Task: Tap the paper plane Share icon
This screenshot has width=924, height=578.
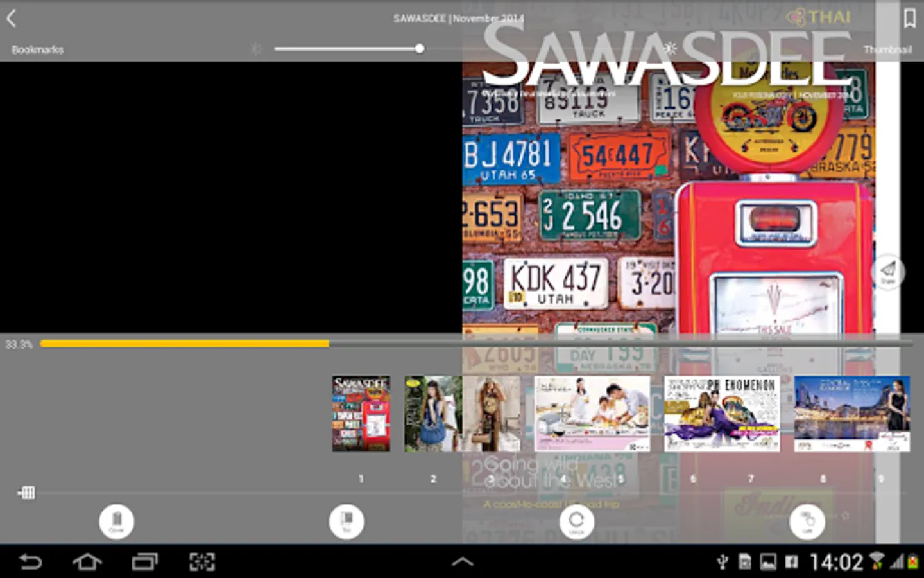Action: pyautogui.click(x=888, y=272)
